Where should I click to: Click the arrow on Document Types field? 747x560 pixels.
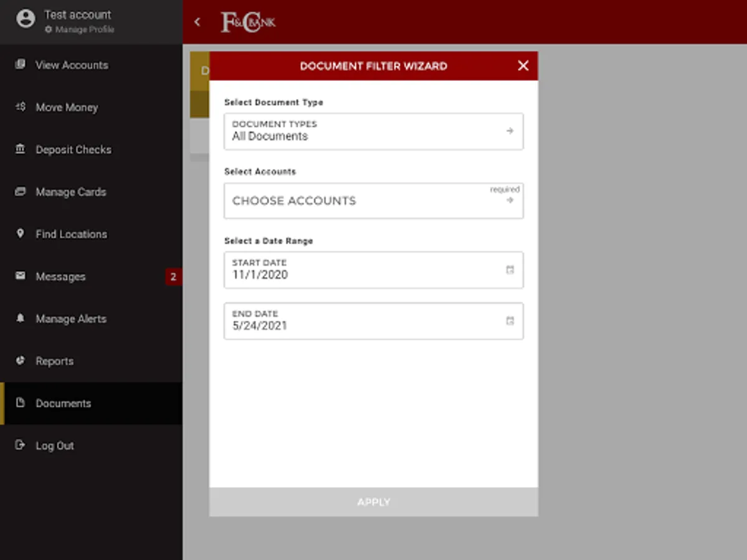point(510,131)
